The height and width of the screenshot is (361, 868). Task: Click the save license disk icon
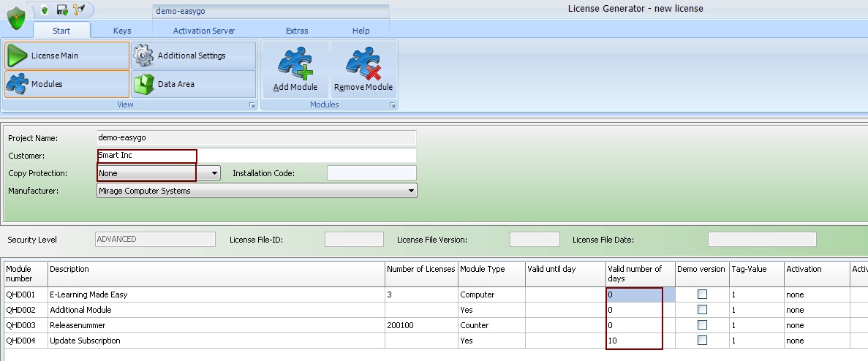click(63, 9)
